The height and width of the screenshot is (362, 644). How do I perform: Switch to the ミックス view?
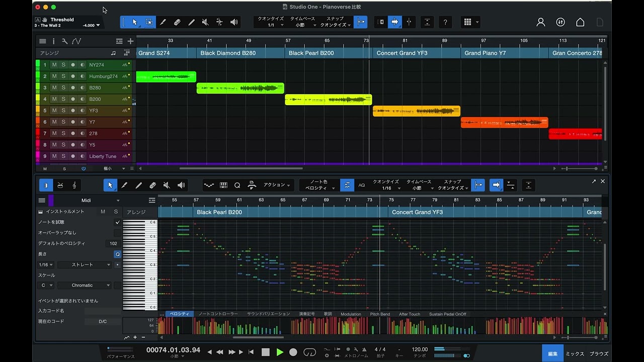[575, 354]
